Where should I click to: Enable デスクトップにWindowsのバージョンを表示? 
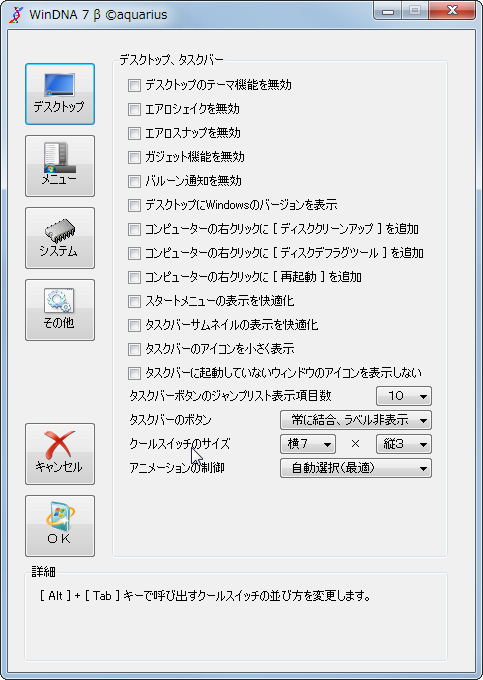pos(134,205)
